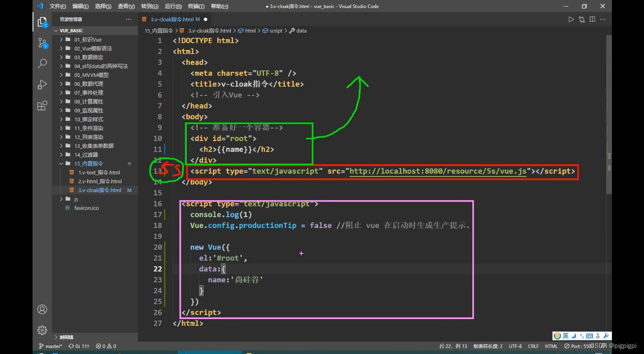Click the Port: 5500 Live Server item
This screenshot has width=644, height=354.
[578, 346]
